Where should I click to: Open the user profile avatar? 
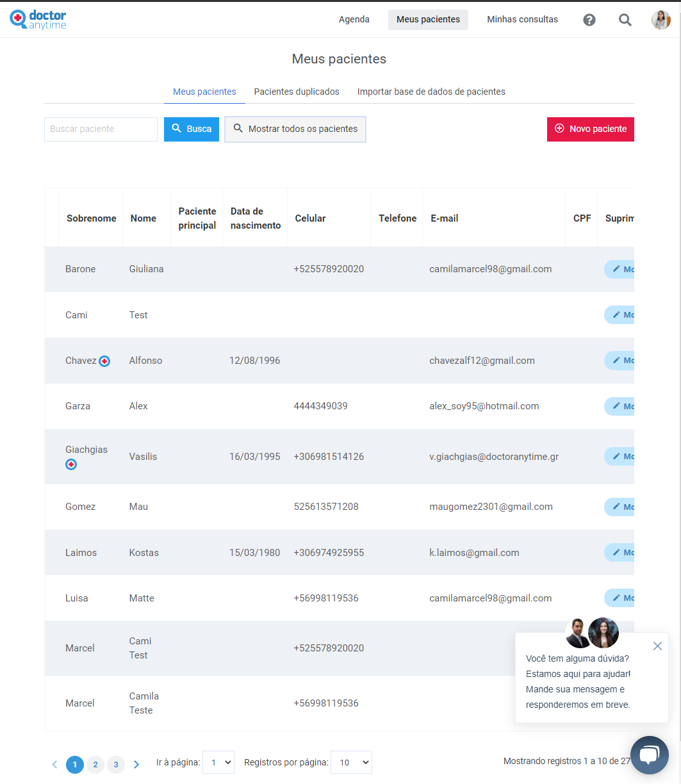tap(661, 20)
